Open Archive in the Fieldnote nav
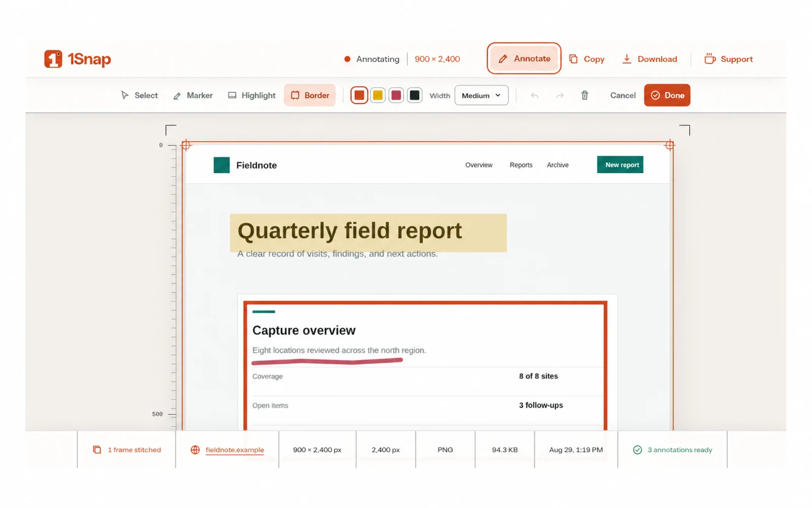The height and width of the screenshot is (508, 812). click(558, 165)
